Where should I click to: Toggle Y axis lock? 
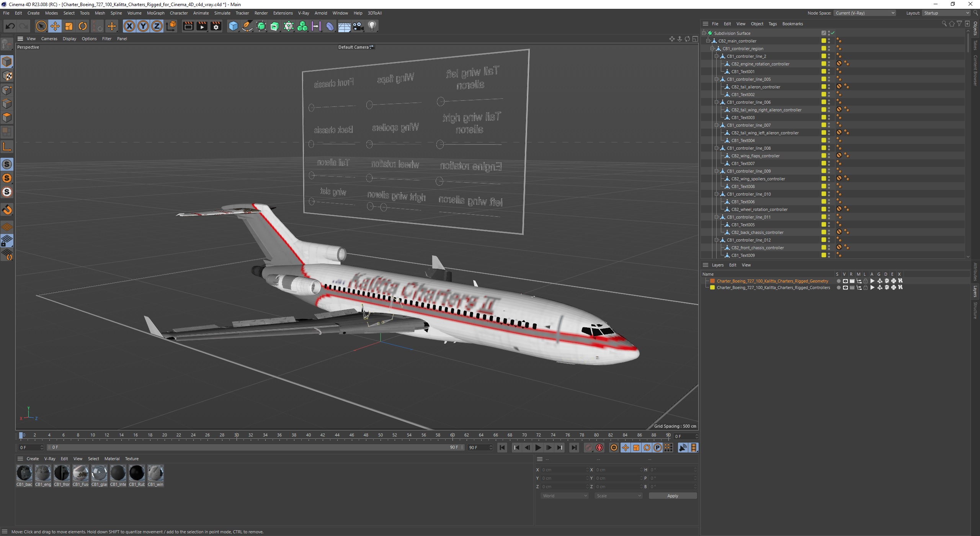[143, 26]
